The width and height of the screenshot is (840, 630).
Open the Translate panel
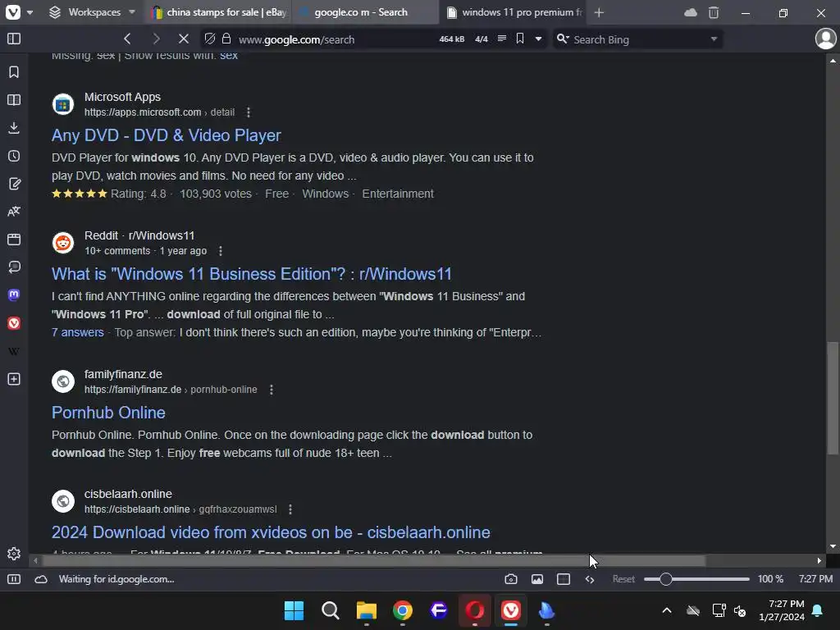click(14, 211)
